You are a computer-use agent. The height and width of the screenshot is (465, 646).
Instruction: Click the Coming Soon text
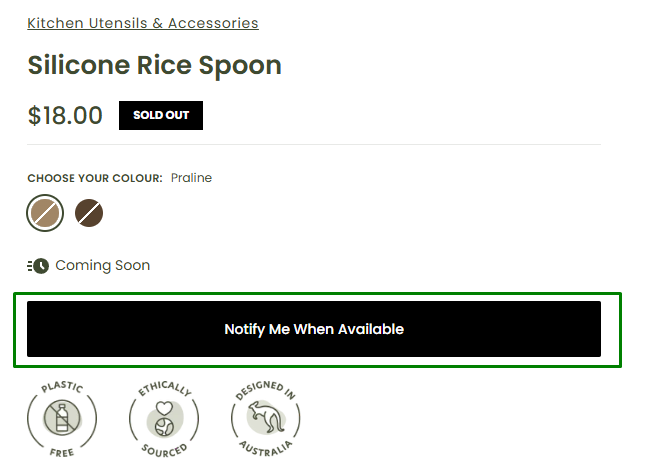(103, 266)
